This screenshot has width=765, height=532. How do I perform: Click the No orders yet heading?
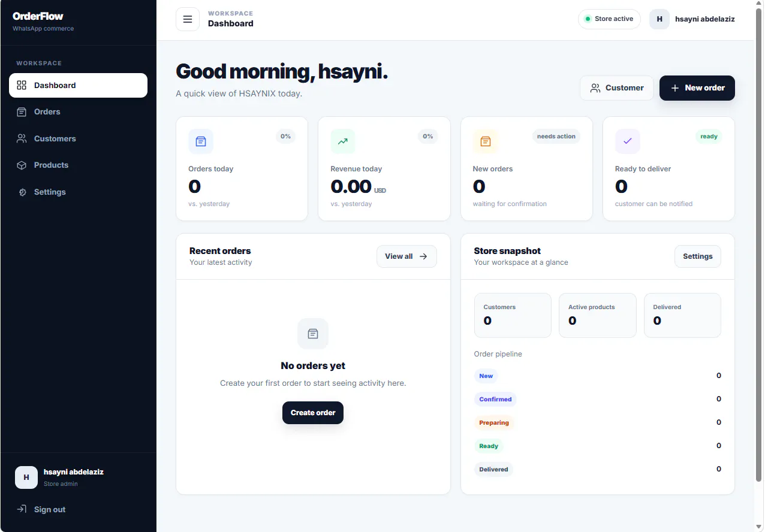click(313, 366)
